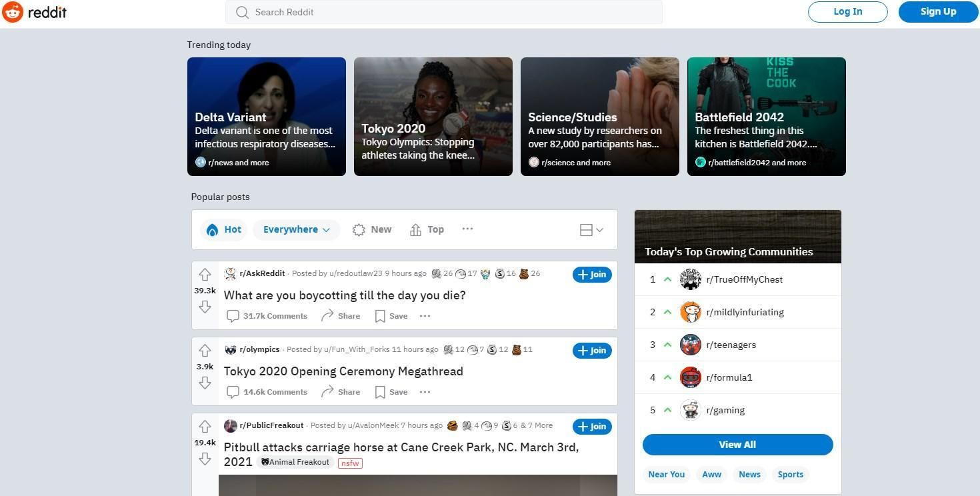Click r/TrueOffMyChest avatar icon
This screenshot has width=980, height=496.
pyautogui.click(x=691, y=279)
